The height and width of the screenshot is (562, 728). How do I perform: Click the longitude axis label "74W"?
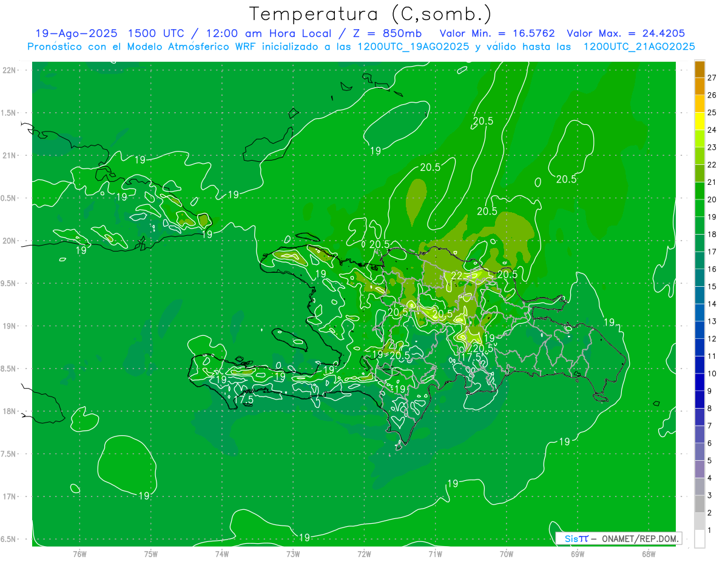[x=222, y=554]
